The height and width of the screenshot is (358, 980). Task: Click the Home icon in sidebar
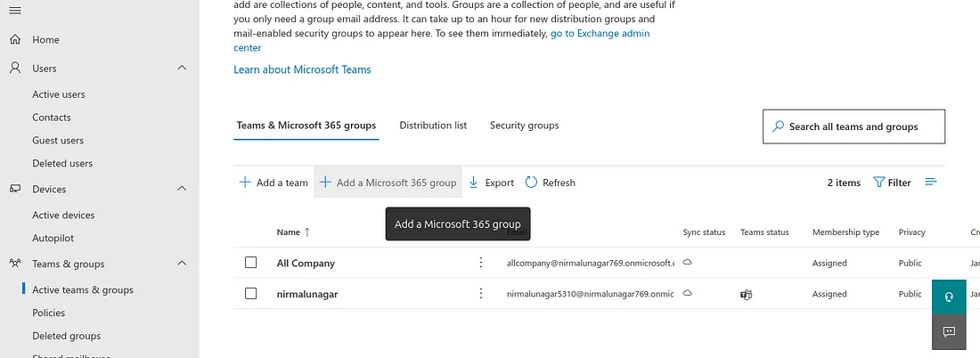15,40
